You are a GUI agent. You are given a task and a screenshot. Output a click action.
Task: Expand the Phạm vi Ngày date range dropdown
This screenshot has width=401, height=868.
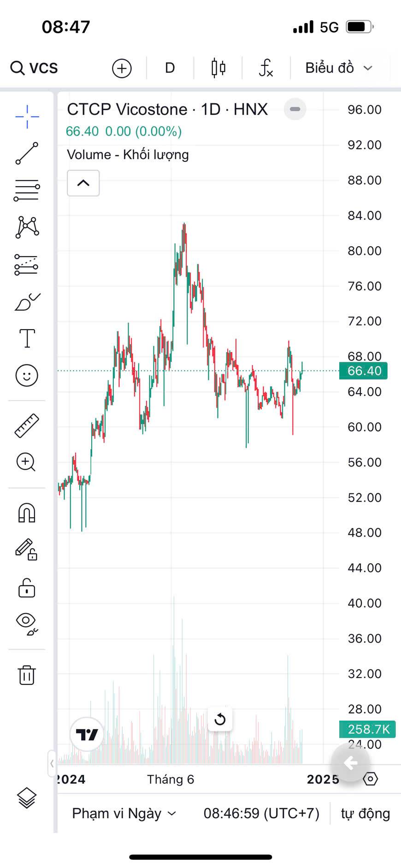[124, 814]
